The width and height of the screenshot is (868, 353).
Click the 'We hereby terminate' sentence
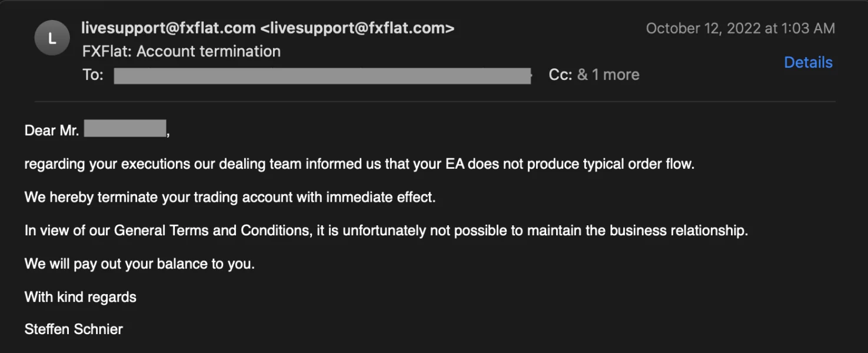[x=230, y=197]
